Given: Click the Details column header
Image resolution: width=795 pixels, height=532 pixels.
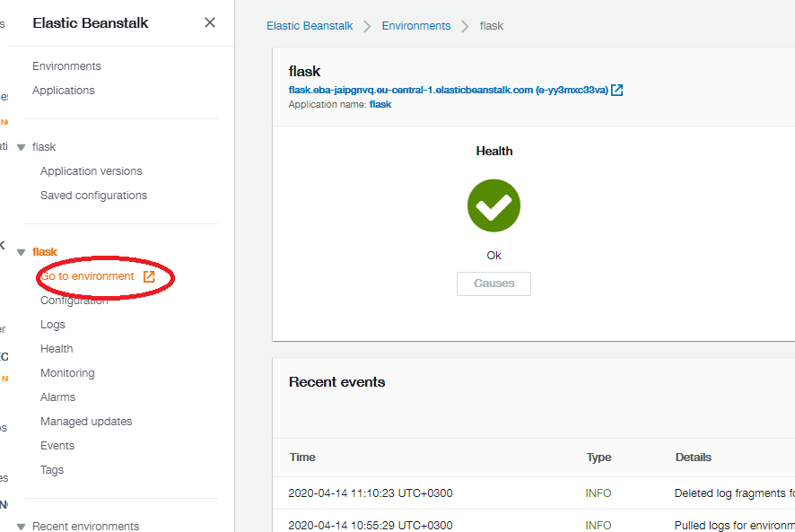Looking at the screenshot, I should (x=693, y=458).
